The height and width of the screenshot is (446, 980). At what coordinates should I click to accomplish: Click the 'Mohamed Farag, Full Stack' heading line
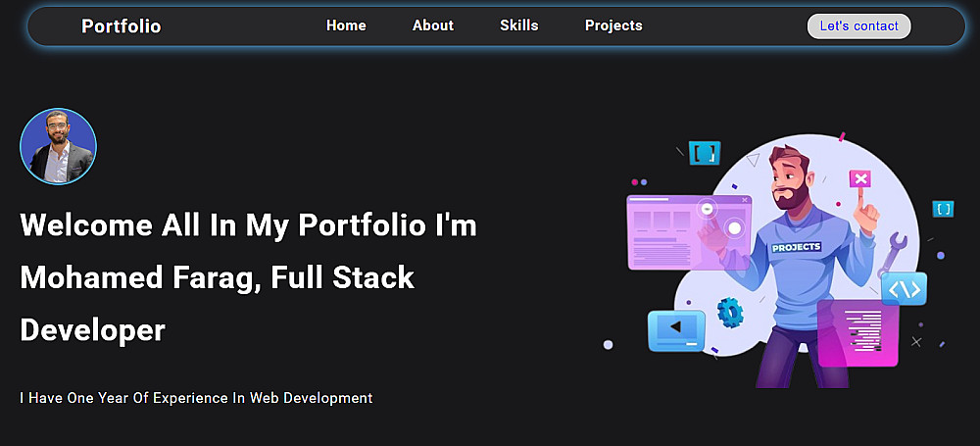point(218,277)
